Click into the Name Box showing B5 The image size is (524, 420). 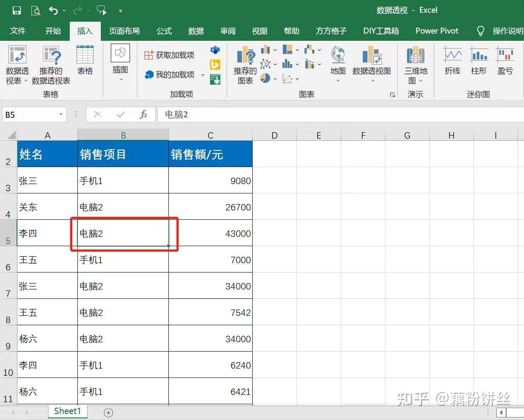click(29, 115)
